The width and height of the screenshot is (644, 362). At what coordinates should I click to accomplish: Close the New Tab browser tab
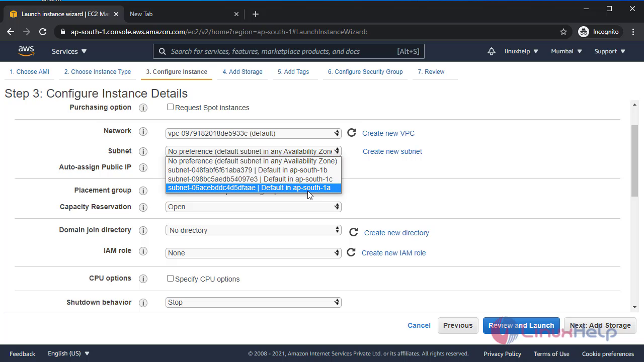(x=236, y=14)
